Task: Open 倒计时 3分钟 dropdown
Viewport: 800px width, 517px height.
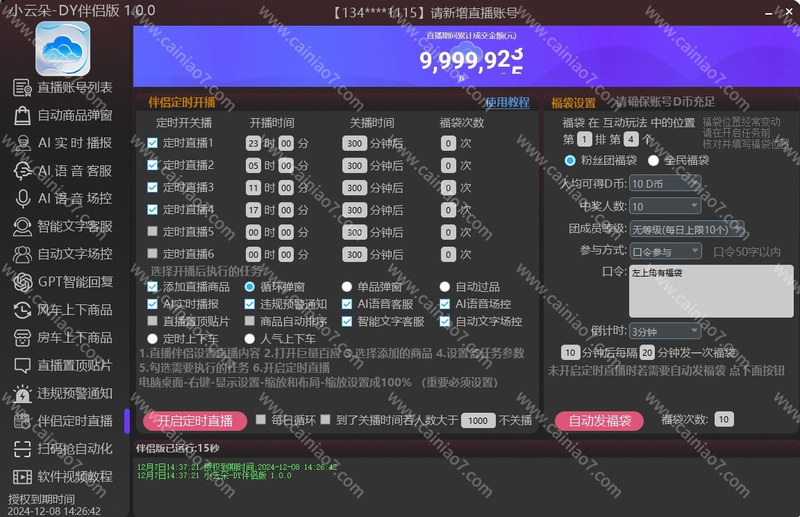Action: [665, 331]
